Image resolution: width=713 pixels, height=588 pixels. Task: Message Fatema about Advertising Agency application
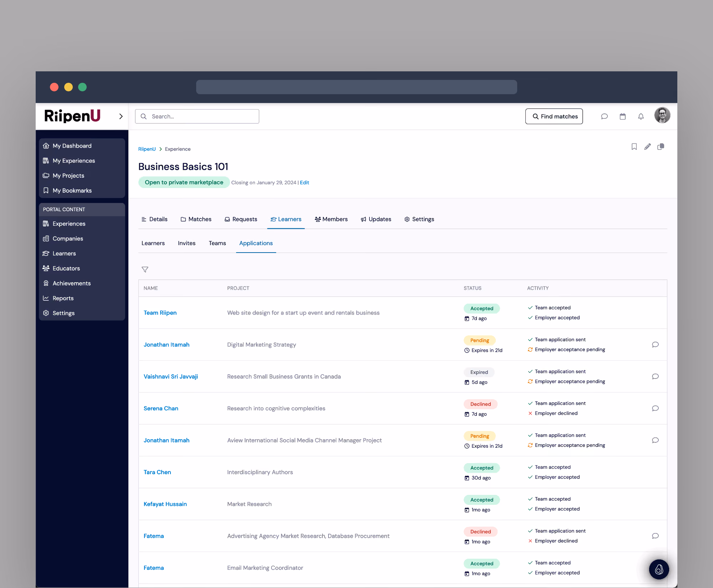point(655,536)
